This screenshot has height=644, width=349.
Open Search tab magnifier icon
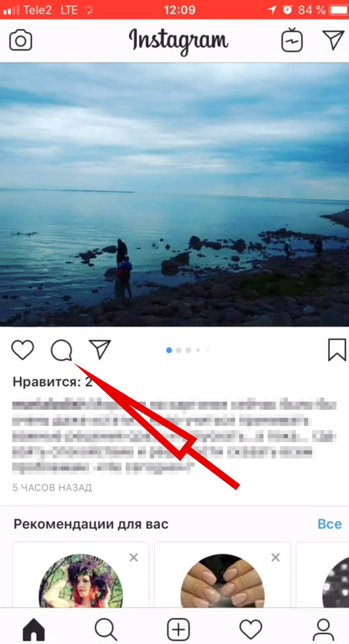[106, 629]
